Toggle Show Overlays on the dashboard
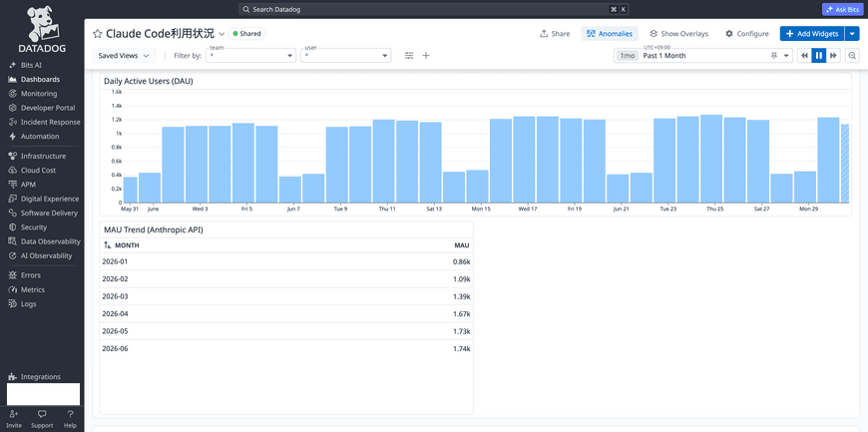The image size is (868, 432). (678, 34)
